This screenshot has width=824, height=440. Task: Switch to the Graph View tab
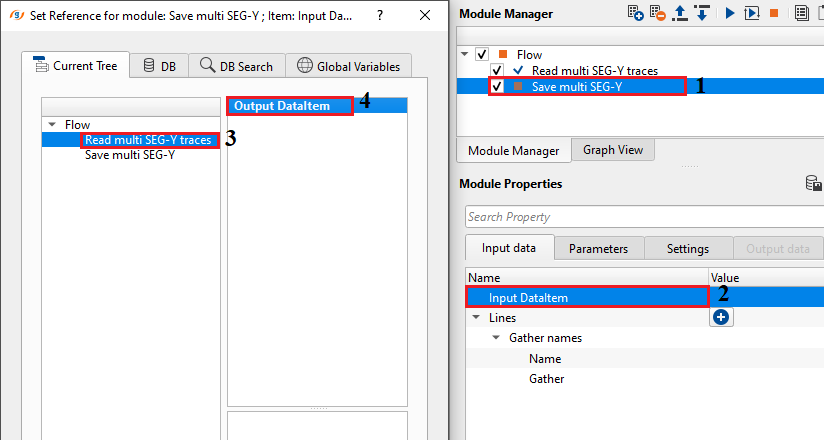tap(613, 150)
